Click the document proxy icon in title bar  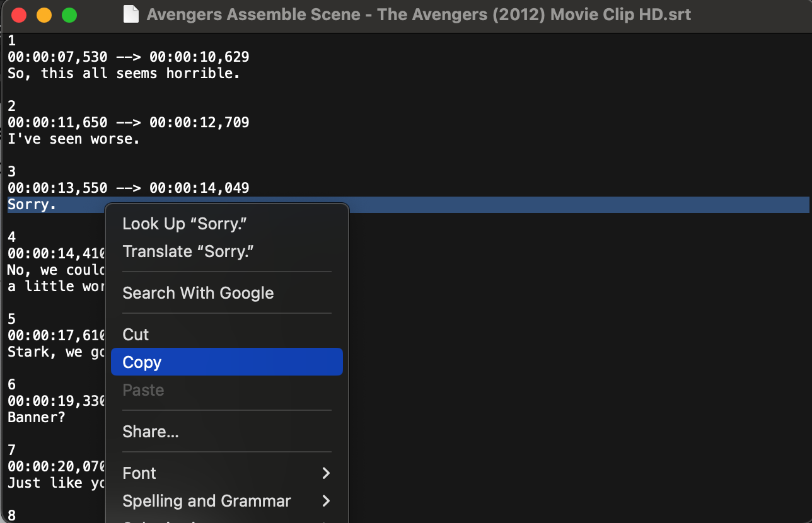point(130,14)
